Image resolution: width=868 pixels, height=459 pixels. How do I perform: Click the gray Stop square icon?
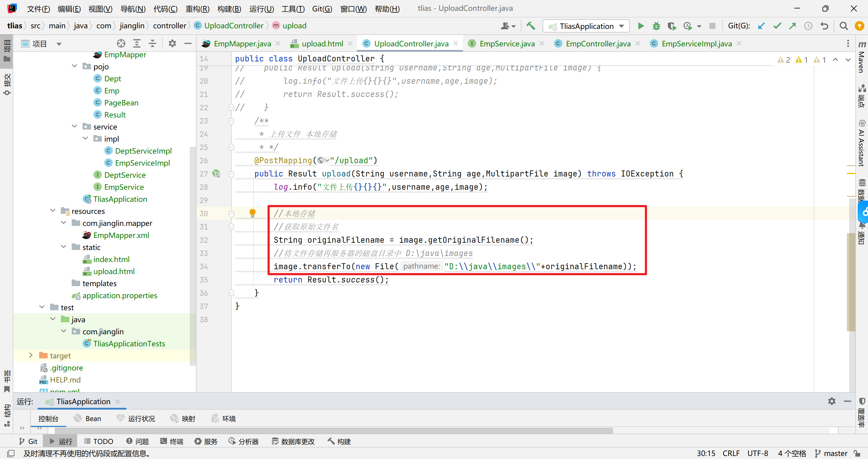(x=712, y=26)
